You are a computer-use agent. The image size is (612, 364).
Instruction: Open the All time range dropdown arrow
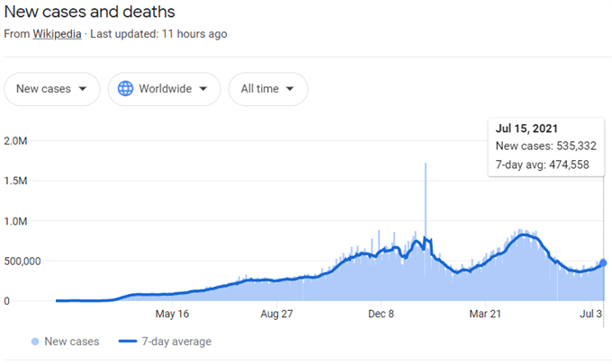[290, 89]
